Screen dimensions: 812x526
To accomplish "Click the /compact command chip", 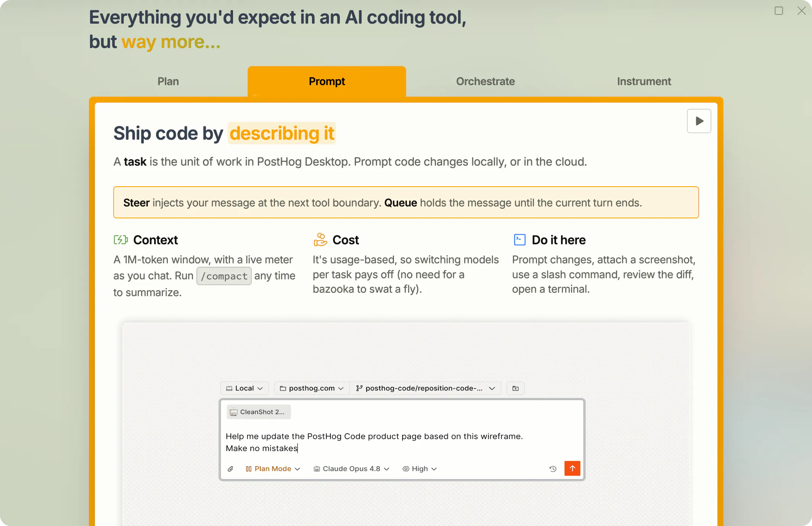I will [224, 276].
